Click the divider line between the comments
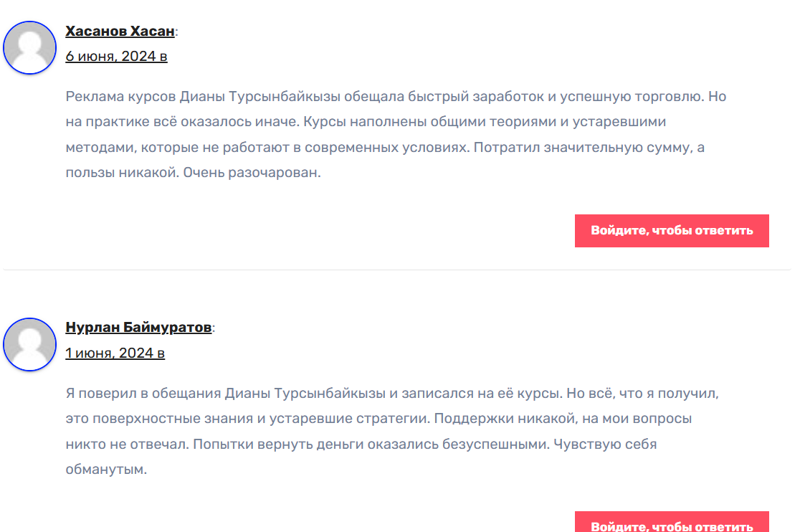Viewport: 800px width, 532px height. [x=396, y=270]
